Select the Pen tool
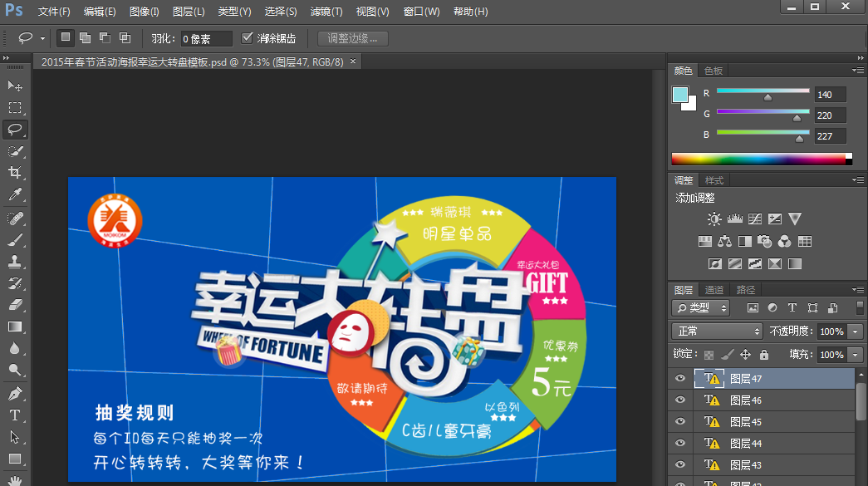The image size is (868, 486). (x=15, y=394)
